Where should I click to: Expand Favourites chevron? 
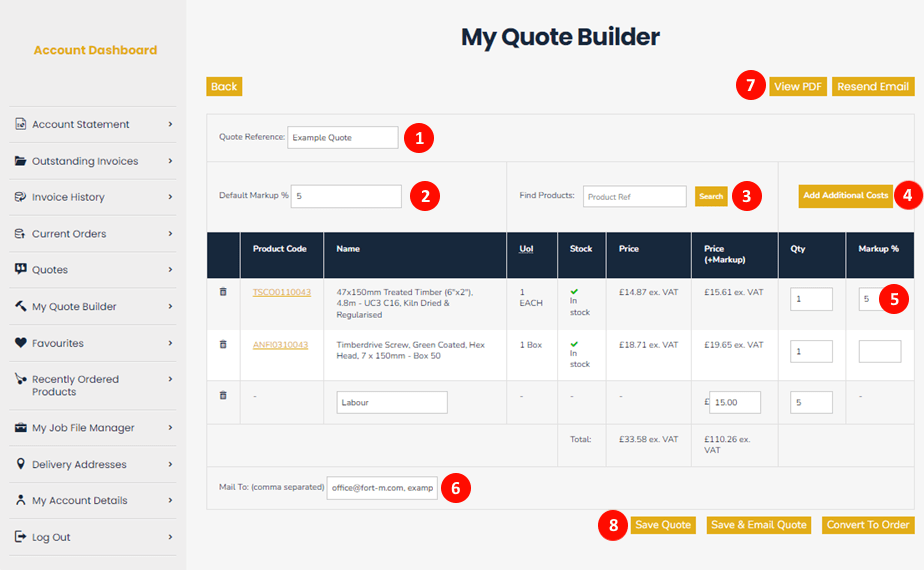pyautogui.click(x=170, y=342)
